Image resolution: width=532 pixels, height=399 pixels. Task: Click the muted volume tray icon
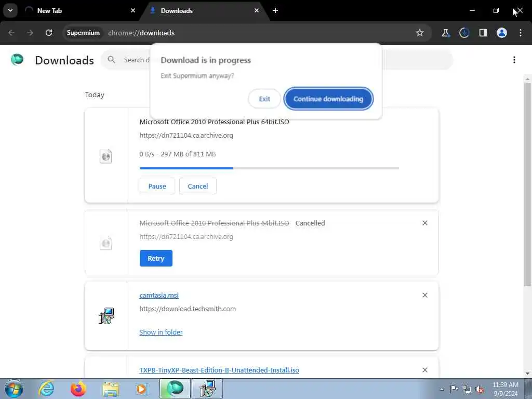[480, 389]
